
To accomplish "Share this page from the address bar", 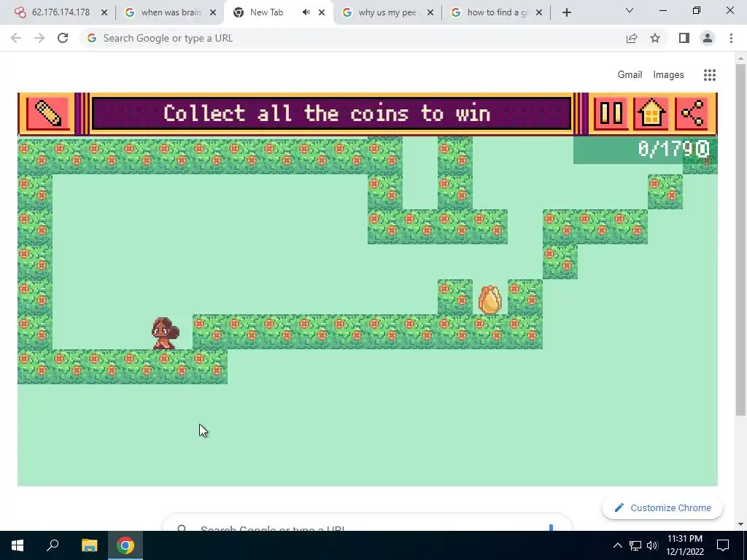I will tap(632, 38).
